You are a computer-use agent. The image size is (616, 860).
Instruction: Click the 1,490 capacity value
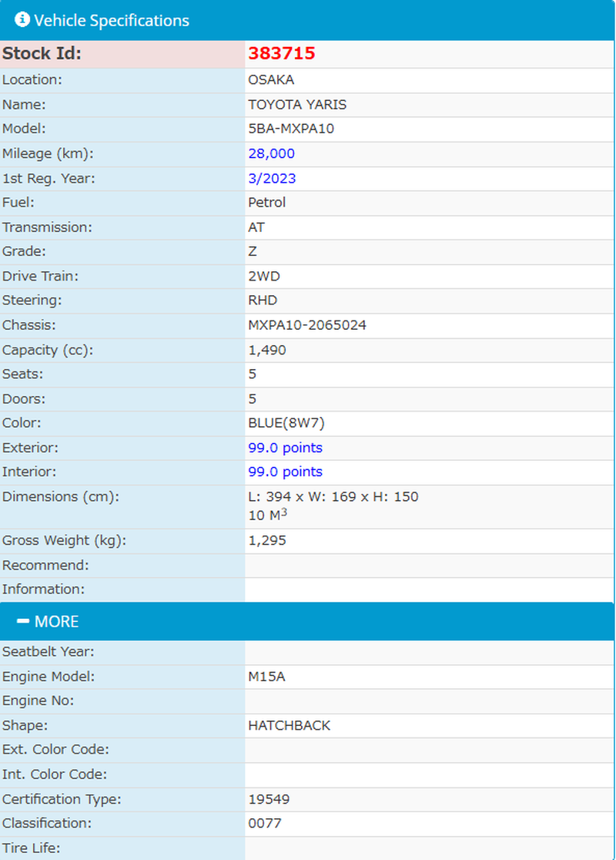[267, 350]
